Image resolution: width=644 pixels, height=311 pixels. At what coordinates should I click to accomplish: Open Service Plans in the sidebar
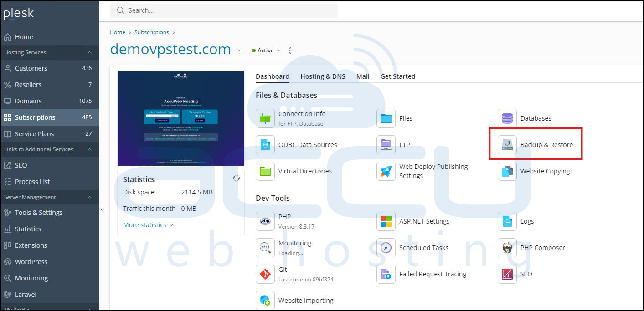49,134
